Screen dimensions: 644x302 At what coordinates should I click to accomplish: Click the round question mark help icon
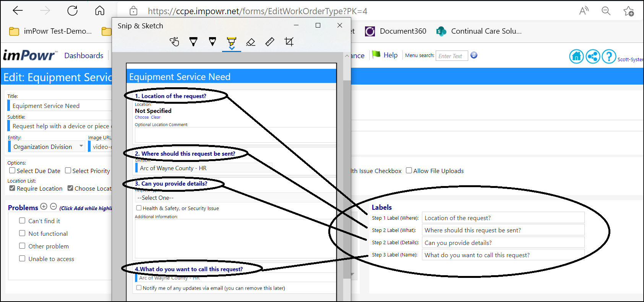609,57
